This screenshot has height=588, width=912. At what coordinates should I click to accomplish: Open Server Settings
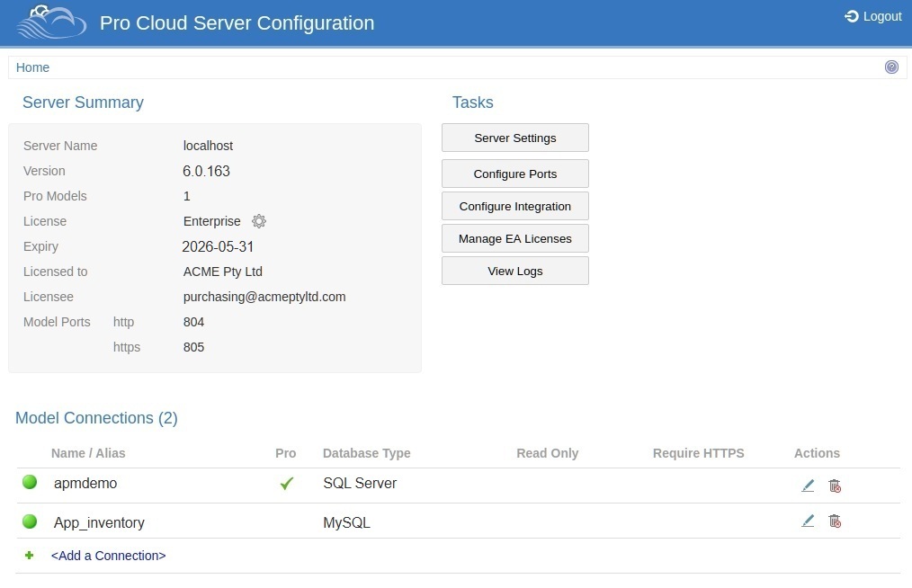(514, 138)
